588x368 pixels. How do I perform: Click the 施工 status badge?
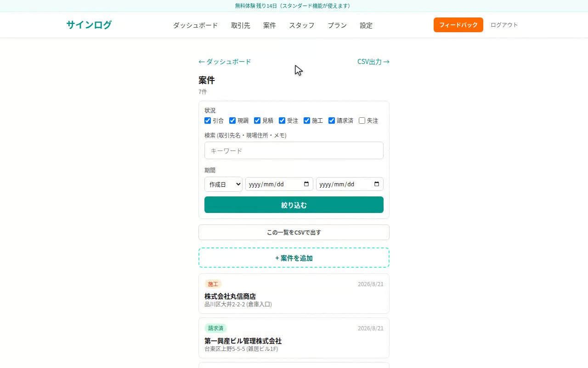click(213, 284)
